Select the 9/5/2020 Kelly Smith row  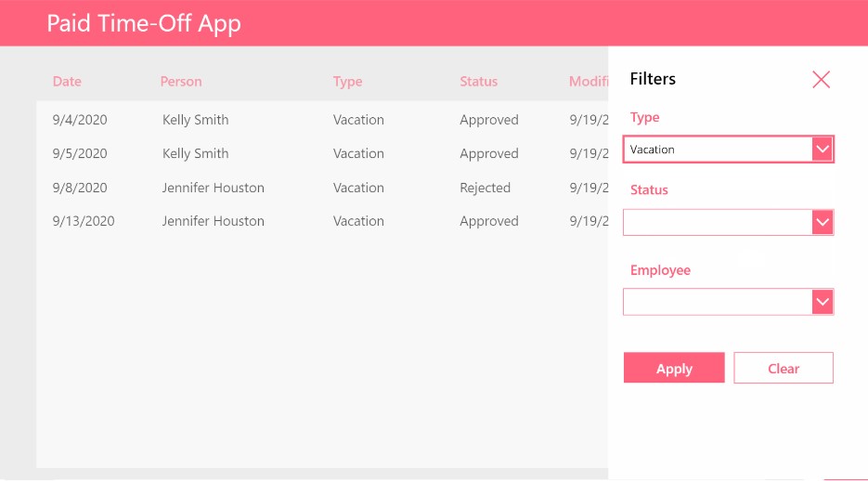(x=322, y=153)
